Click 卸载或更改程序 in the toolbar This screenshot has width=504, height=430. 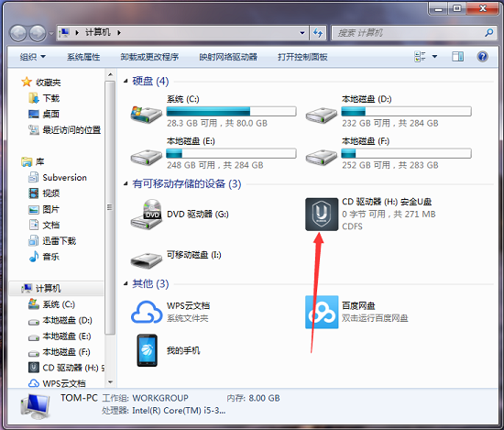(x=149, y=57)
